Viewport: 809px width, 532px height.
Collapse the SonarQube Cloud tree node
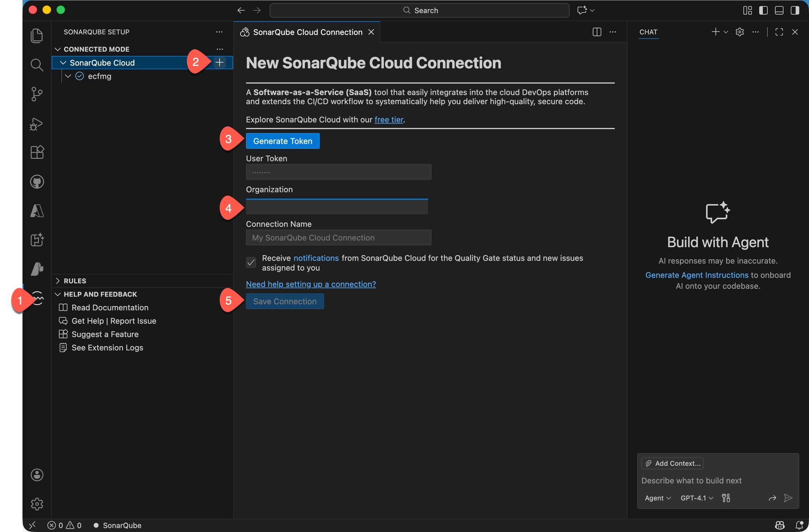[x=63, y=62]
